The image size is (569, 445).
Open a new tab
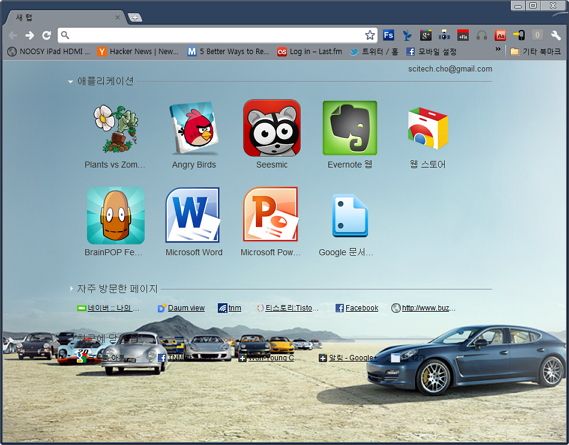click(x=135, y=17)
